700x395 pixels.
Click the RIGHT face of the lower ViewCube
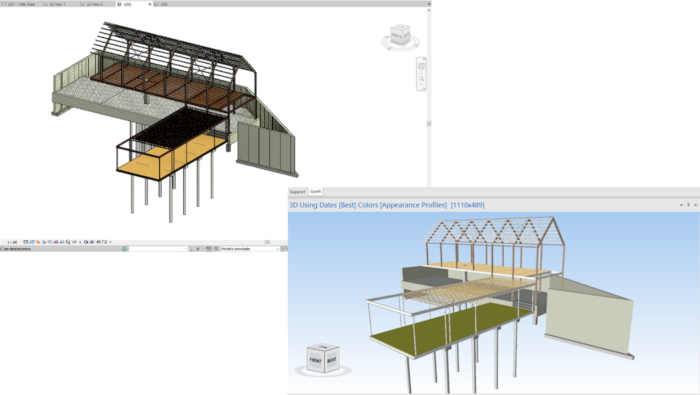[x=332, y=359]
